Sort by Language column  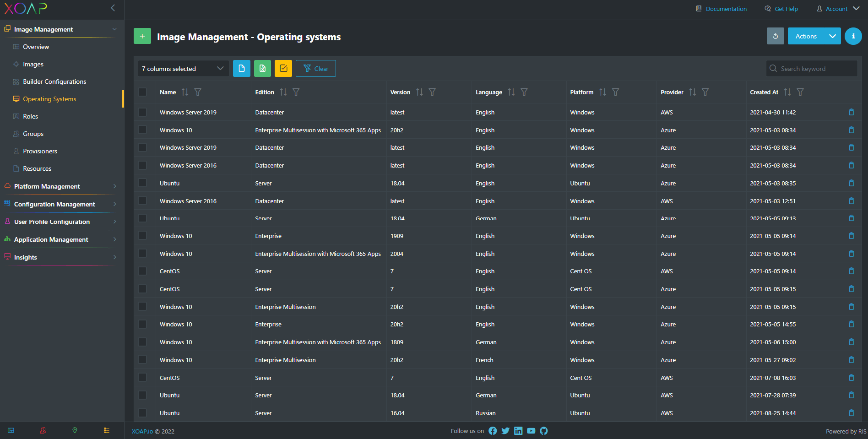point(511,92)
